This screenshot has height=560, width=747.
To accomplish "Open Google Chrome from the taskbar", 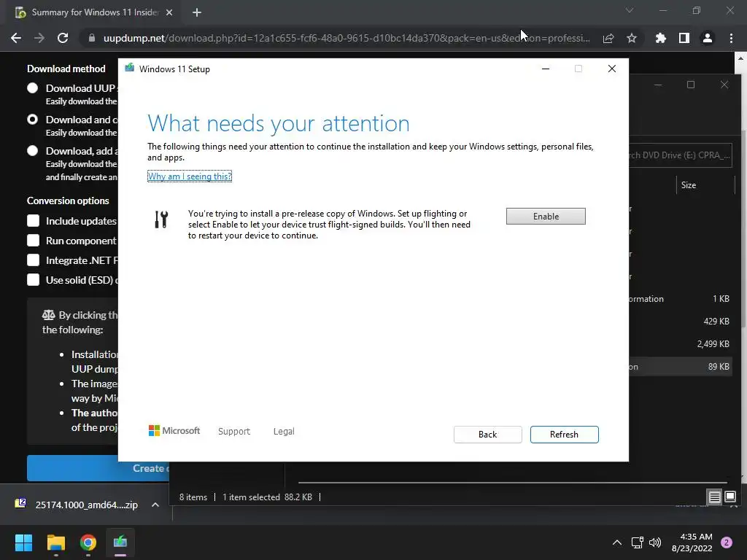I will pos(88,542).
